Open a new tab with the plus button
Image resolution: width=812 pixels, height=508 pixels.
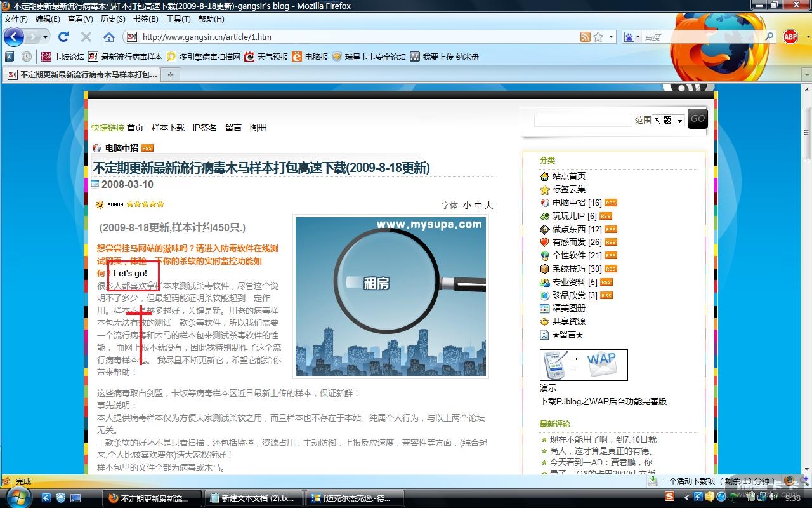pyautogui.click(x=170, y=75)
